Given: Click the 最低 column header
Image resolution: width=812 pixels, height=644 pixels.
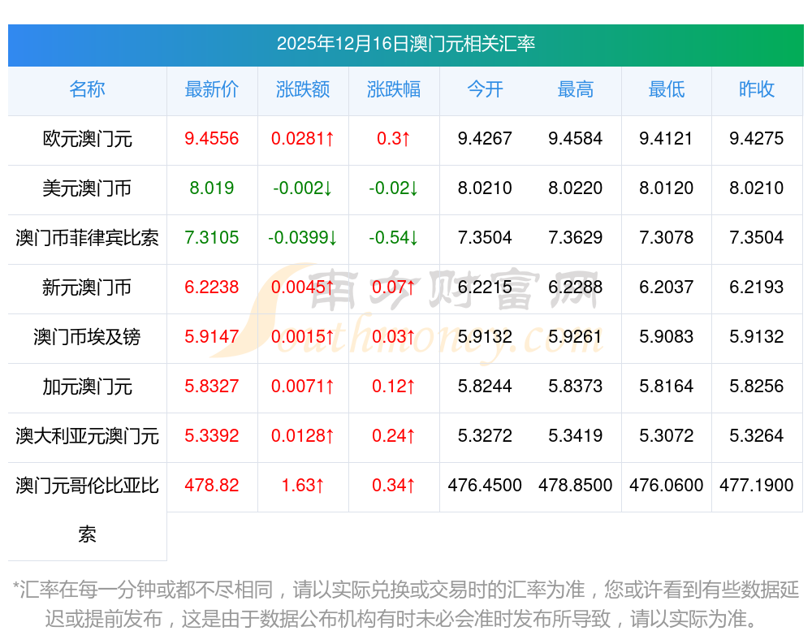Looking at the screenshot, I should 667,89.
